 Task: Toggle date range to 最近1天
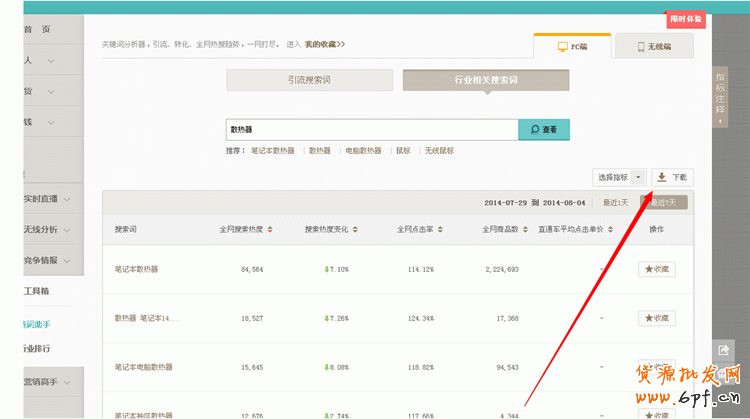click(615, 202)
